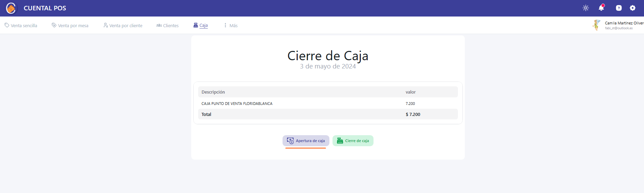
Task: Click the Cuental logo icon
Action: coord(11,8)
